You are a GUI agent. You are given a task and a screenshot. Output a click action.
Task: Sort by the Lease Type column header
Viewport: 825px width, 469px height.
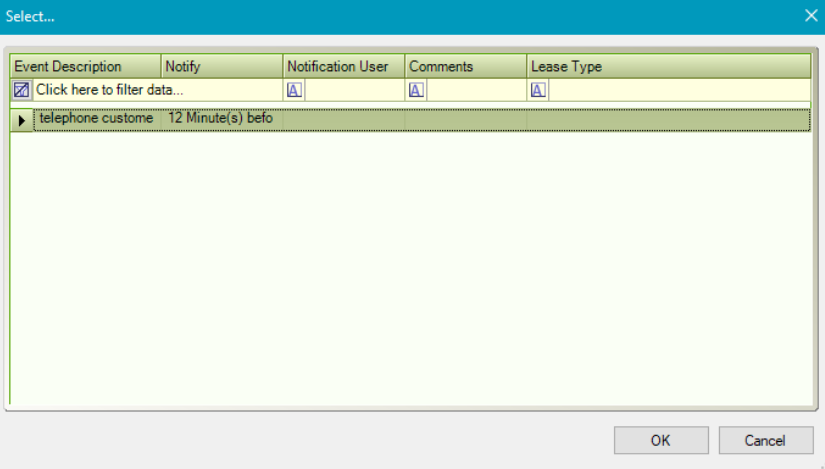tap(668, 66)
